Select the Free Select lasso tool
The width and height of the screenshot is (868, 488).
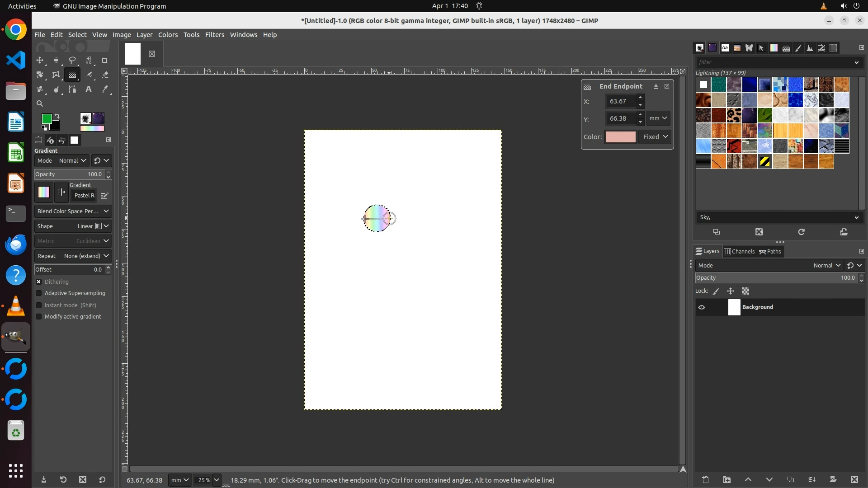72,61
